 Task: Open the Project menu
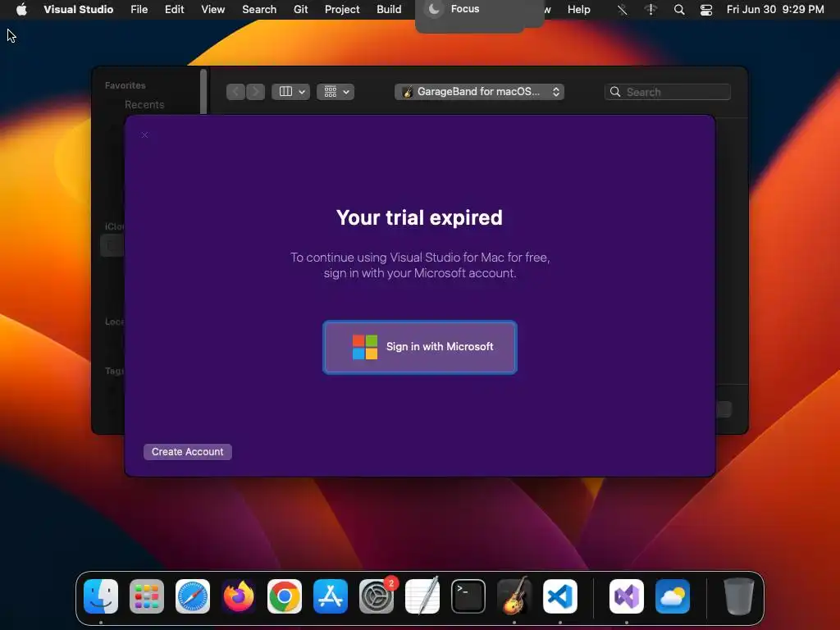342,9
